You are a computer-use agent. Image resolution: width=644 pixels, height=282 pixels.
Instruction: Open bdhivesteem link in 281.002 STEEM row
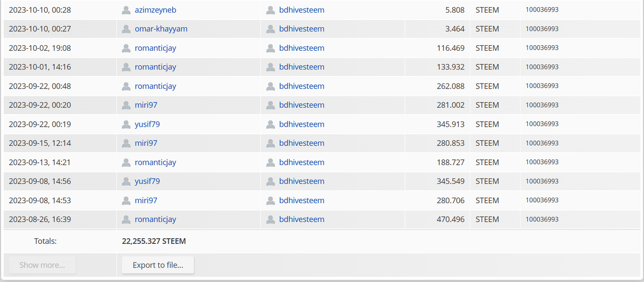click(x=302, y=105)
